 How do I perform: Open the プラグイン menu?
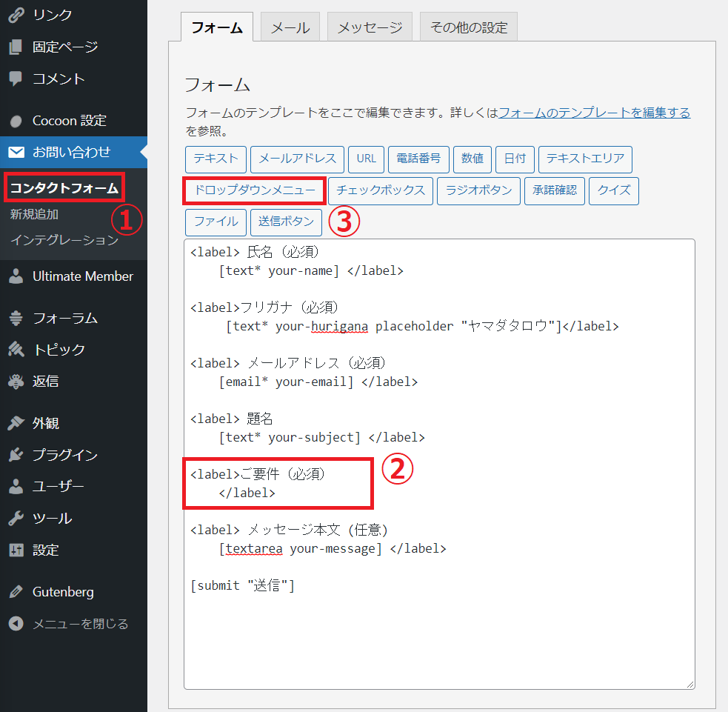(73, 455)
